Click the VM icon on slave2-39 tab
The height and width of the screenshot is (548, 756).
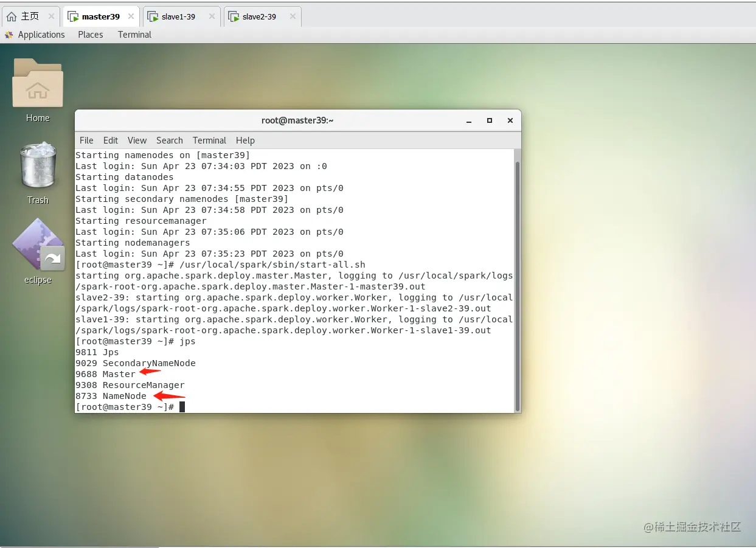click(234, 16)
